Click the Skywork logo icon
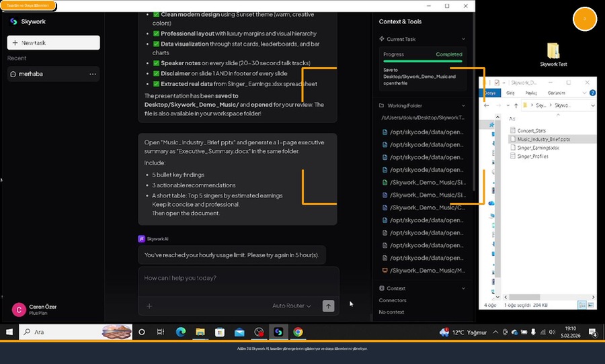 [x=13, y=21]
